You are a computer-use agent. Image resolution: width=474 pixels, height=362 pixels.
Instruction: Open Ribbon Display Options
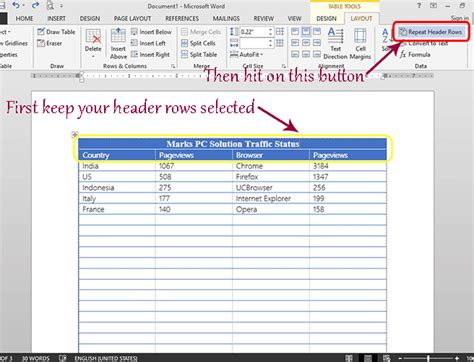tap(433, 6)
